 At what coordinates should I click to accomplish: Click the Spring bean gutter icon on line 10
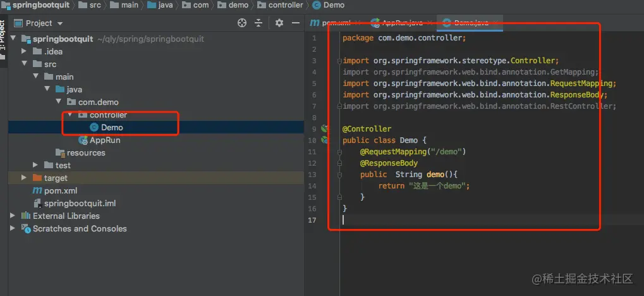pyautogui.click(x=324, y=140)
